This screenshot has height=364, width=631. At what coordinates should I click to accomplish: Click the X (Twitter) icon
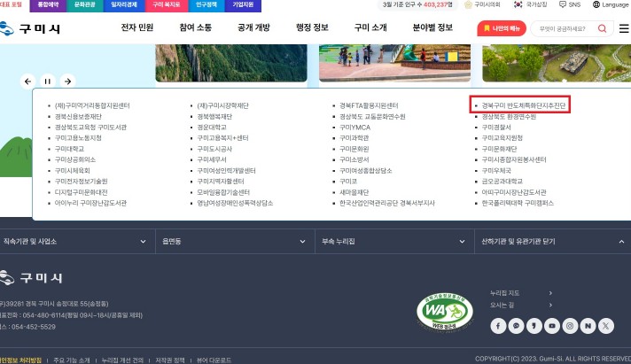(x=605, y=326)
